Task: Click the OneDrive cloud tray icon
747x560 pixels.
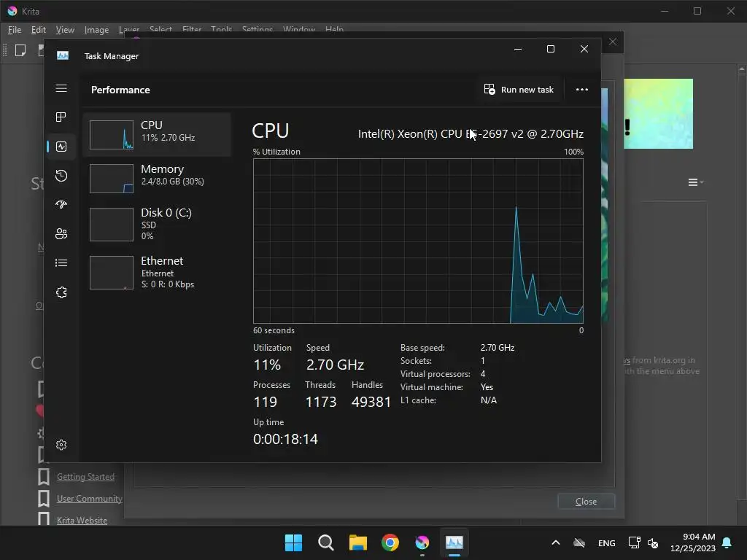Action: pos(579,542)
